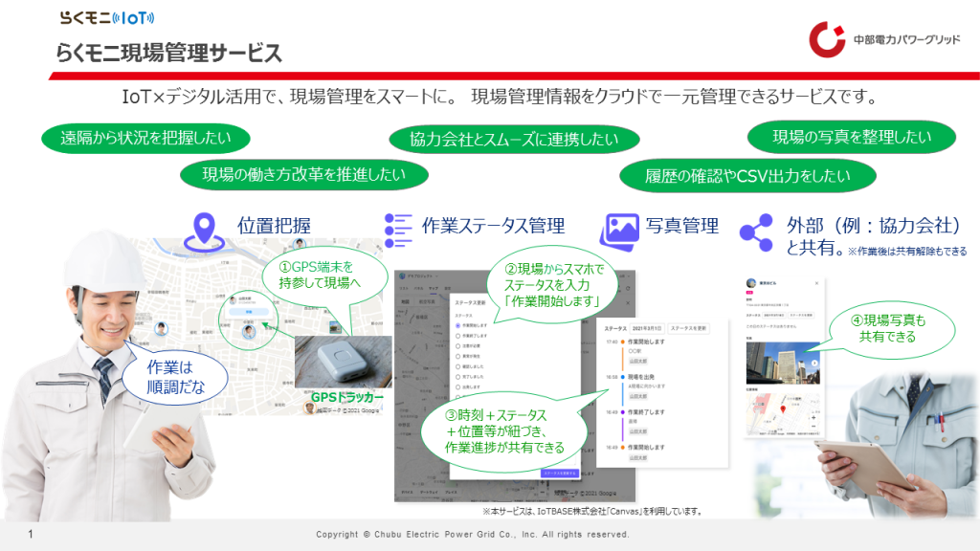This screenshot has width=980, height=551.
Task: Click the 17:40 作業開始します timeline entry
Action: coord(635,351)
